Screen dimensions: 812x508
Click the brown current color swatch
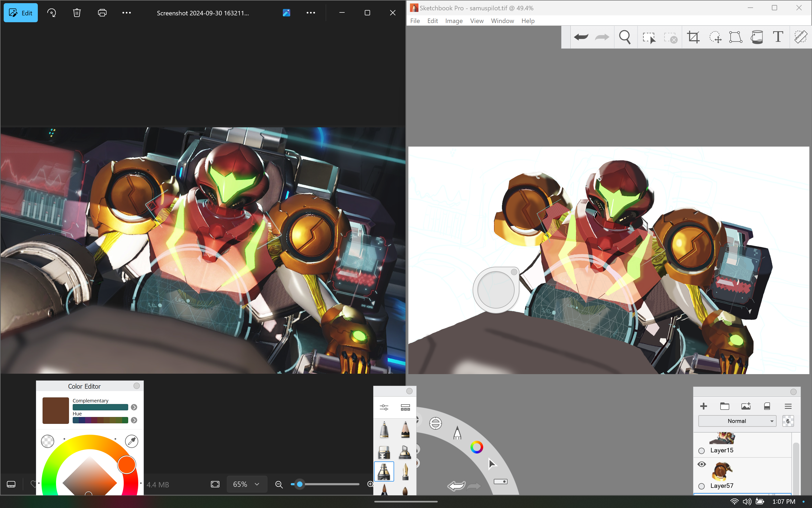tap(56, 411)
